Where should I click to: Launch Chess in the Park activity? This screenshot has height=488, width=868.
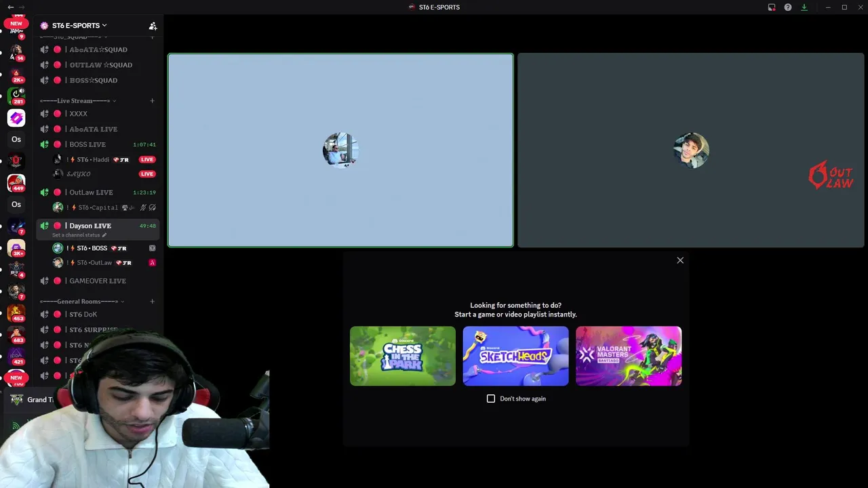403,356
